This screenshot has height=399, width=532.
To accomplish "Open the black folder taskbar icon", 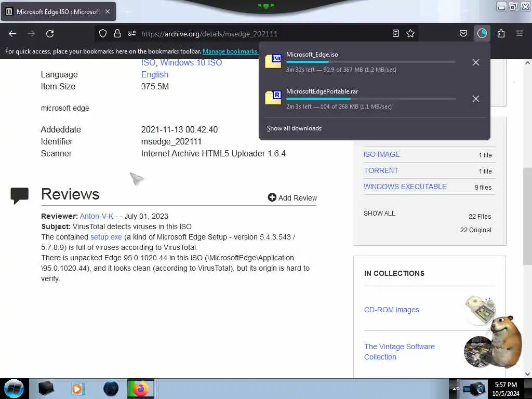I will pyautogui.click(x=46, y=389).
